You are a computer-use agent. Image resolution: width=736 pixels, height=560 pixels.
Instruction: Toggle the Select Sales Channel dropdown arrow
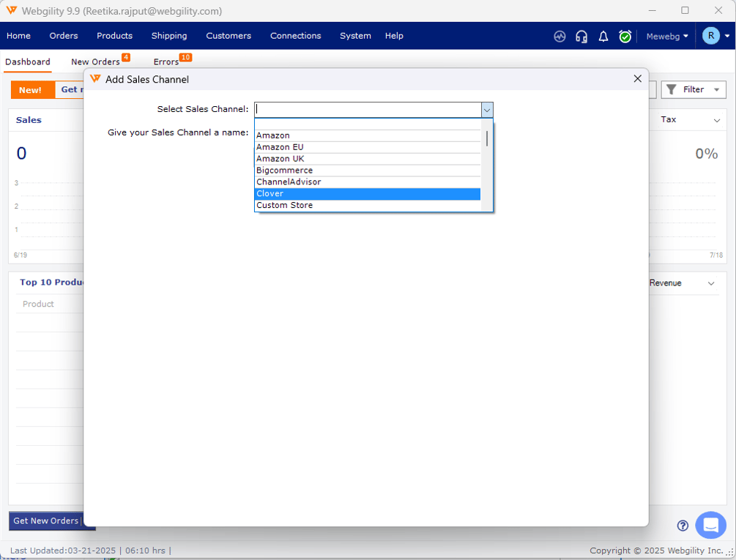(487, 110)
